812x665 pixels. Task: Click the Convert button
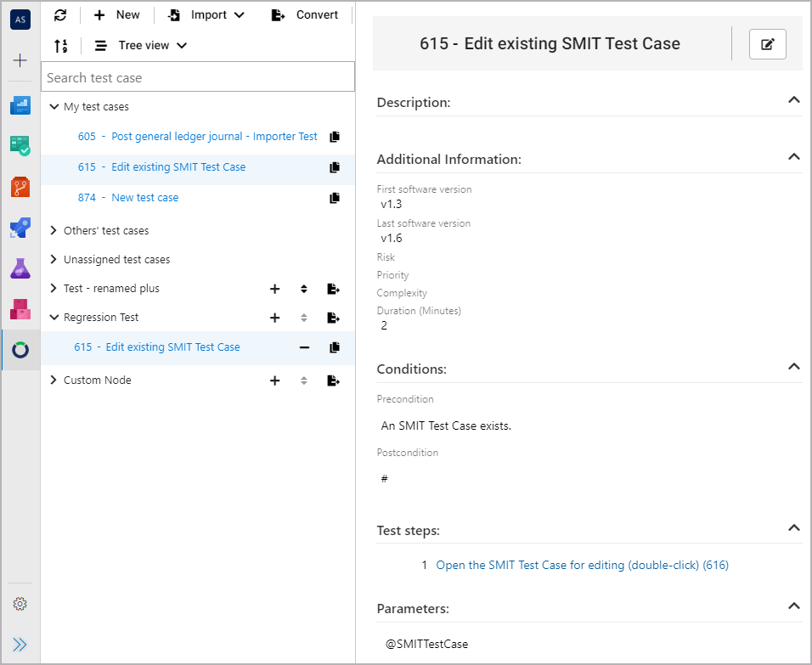coord(304,15)
